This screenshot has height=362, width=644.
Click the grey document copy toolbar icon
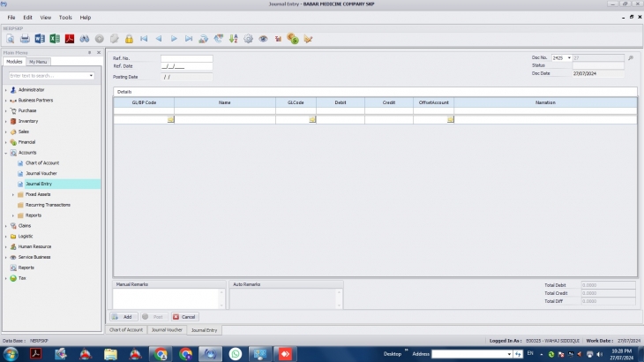(x=114, y=39)
